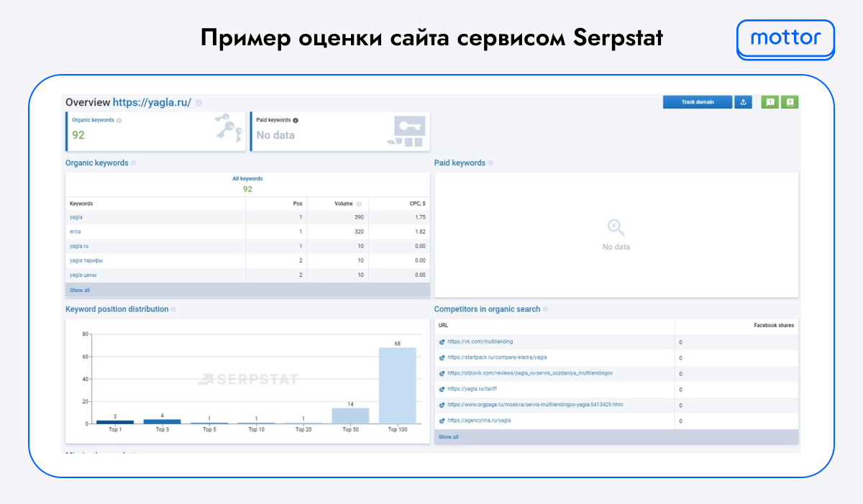The height and width of the screenshot is (504, 863).
Task: Click the export upload icon button
Action: coord(743,102)
